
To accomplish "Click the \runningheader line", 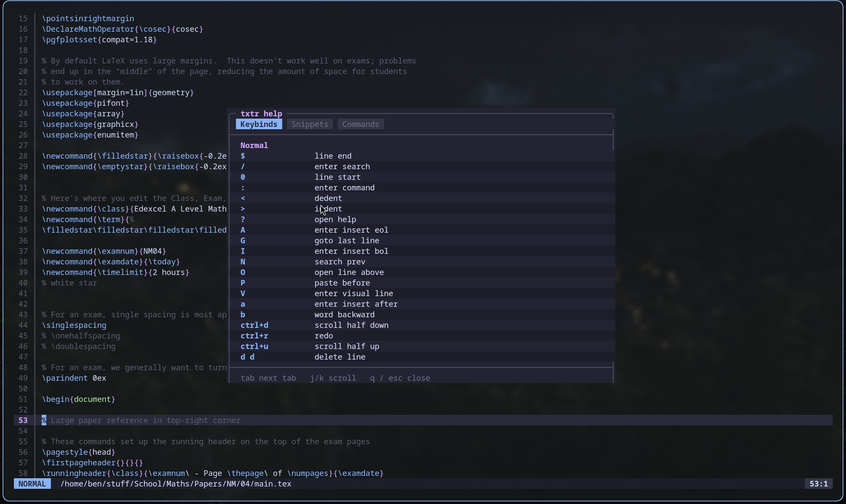I will (x=212, y=473).
